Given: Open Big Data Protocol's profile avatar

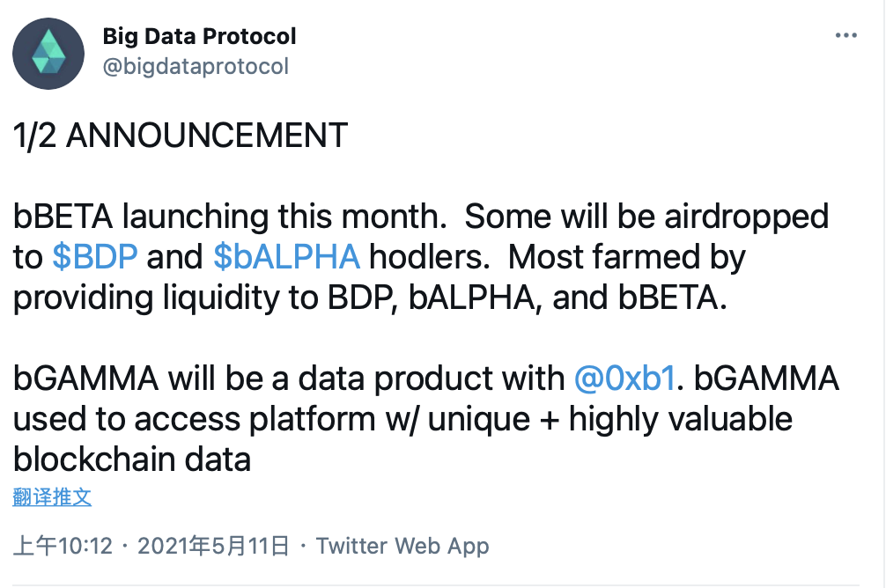Looking at the screenshot, I should coord(48,54).
